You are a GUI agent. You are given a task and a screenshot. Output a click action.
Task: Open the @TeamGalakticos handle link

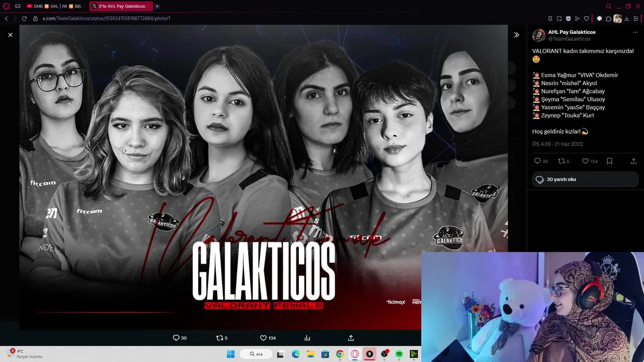pyautogui.click(x=569, y=39)
